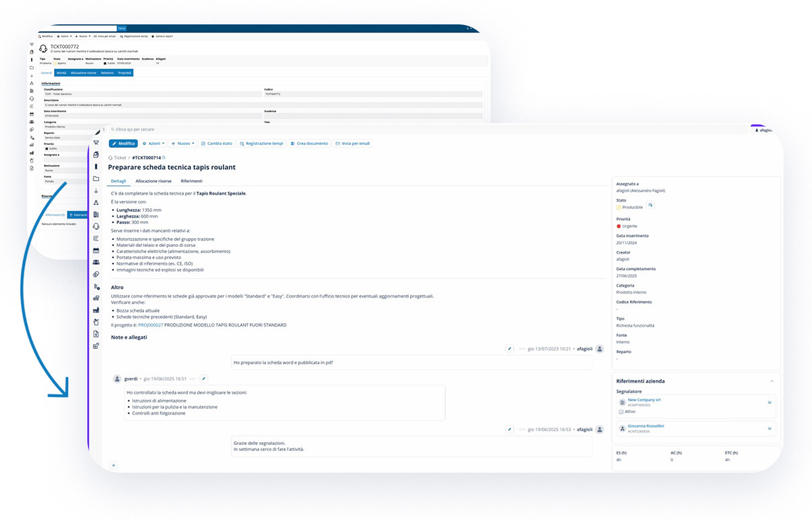Open the Nuovo dropdown in back window toolbar
The width and height of the screenshot is (812, 520).
pyautogui.click(x=83, y=36)
